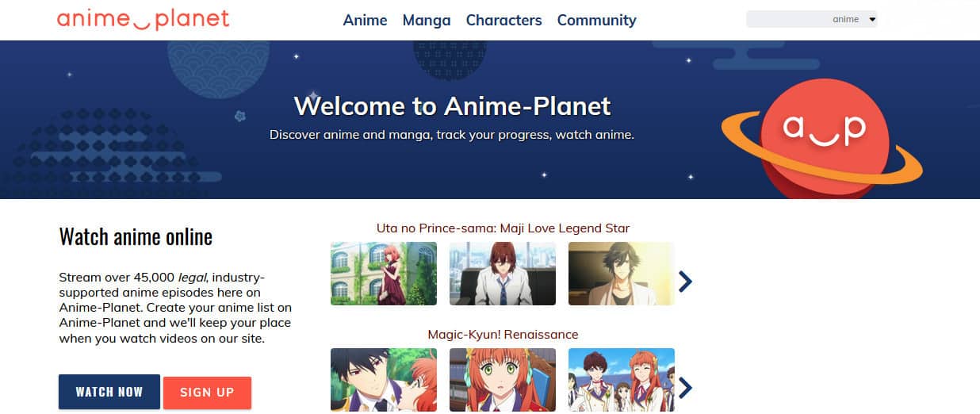The width and height of the screenshot is (980, 414).
Task: Open the pink-haired girl garden episode thumbnail
Action: 384,274
